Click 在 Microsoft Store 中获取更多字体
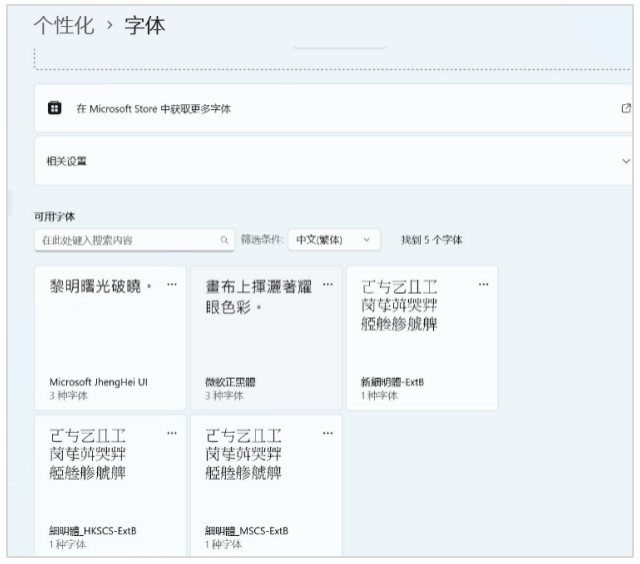Screen dimensions: 640x564 153,109
